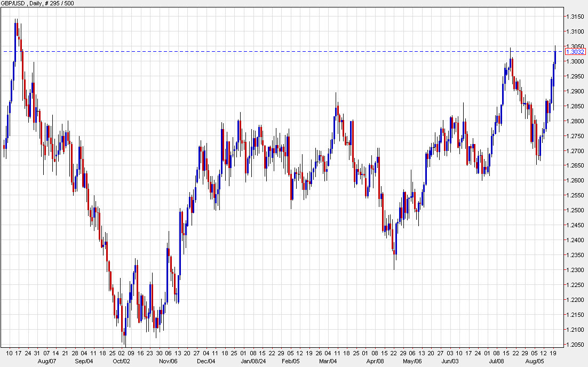Click the price scale area on the right
This screenshot has height=367, width=588.
pyautogui.click(x=575, y=213)
